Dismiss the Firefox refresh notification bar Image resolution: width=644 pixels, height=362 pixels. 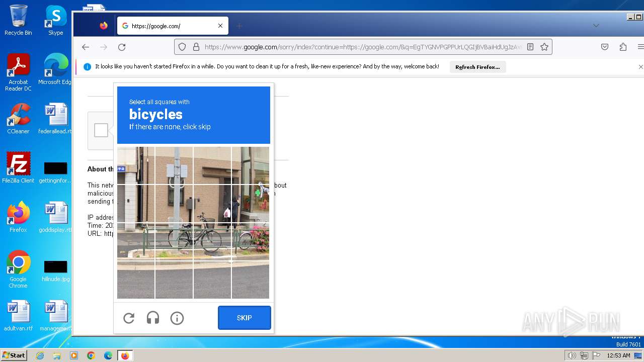click(x=640, y=67)
